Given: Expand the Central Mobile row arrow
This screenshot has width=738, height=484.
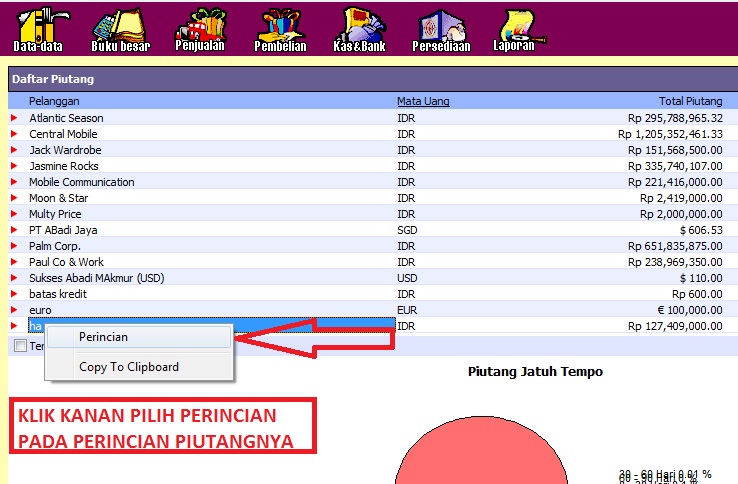Looking at the screenshot, I should coord(14,134).
